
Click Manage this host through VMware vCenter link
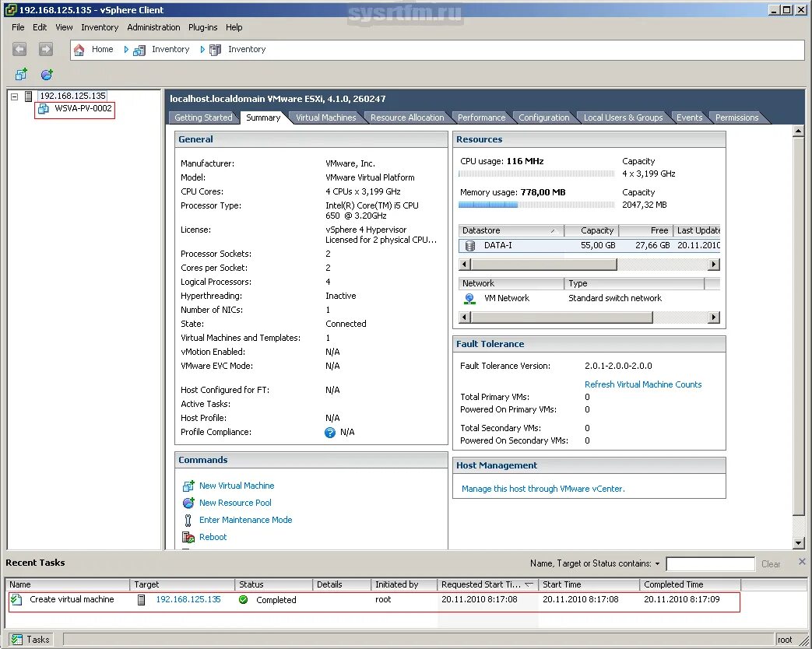(x=543, y=489)
